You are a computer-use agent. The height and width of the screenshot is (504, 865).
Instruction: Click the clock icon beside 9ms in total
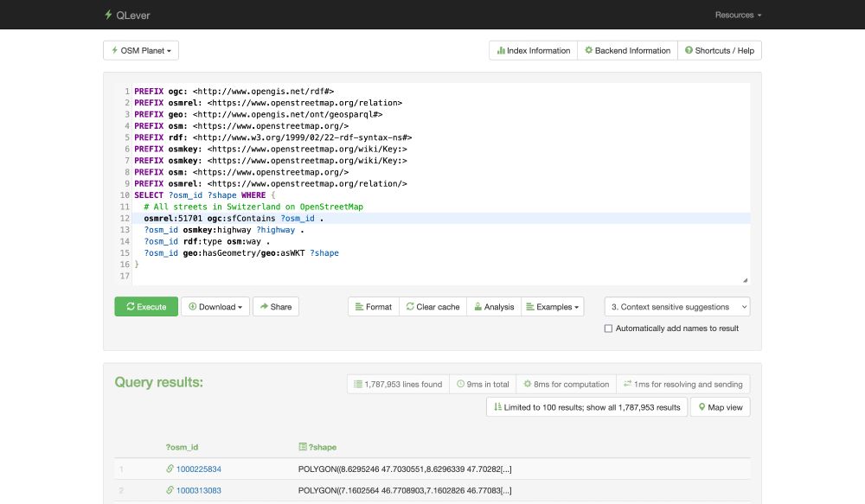[x=461, y=385]
